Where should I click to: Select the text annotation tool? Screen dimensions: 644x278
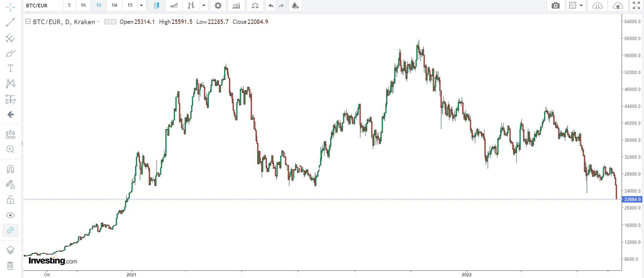pos(10,68)
